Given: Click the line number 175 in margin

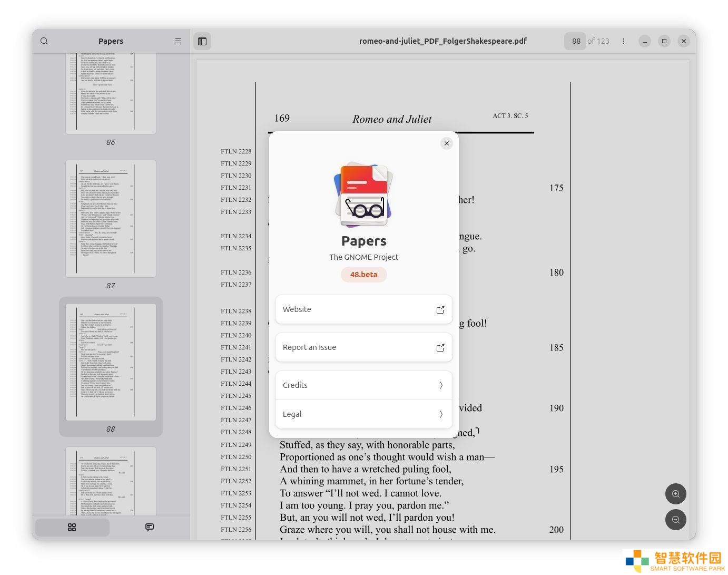Looking at the screenshot, I should tap(556, 188).
